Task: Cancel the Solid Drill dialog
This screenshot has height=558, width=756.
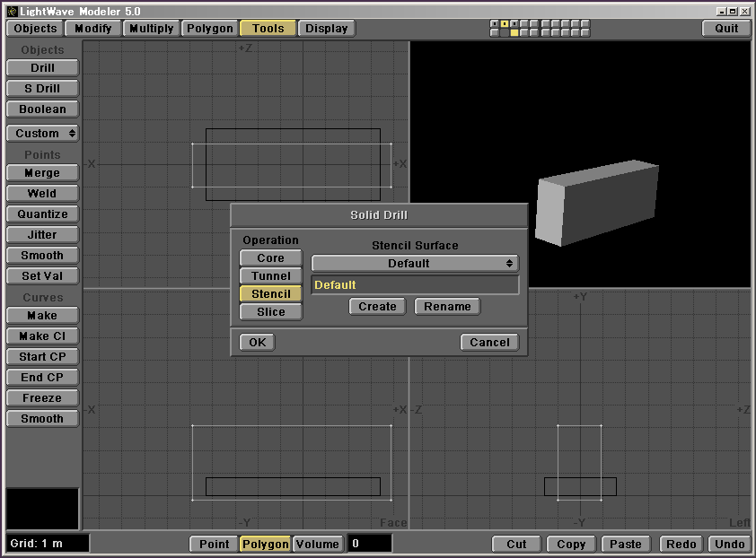Action: tap(489, 343)
